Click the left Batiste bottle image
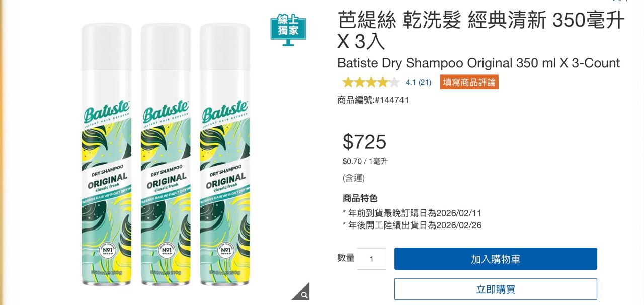The image size is (644, 305). pos(106,155)
